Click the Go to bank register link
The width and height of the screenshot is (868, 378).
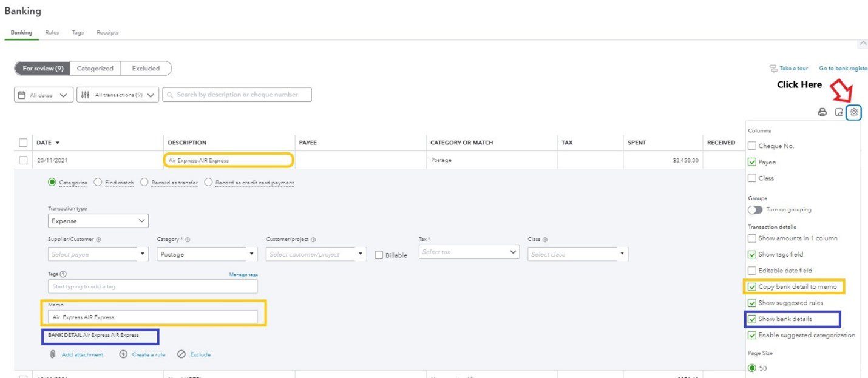pyautogui.click(x=843, y=69)
